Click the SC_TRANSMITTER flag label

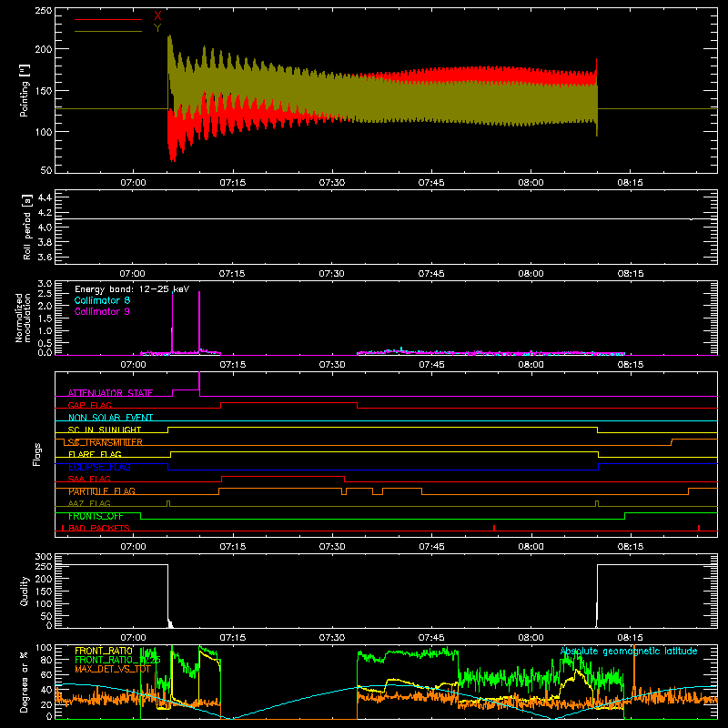click(106, 442)
